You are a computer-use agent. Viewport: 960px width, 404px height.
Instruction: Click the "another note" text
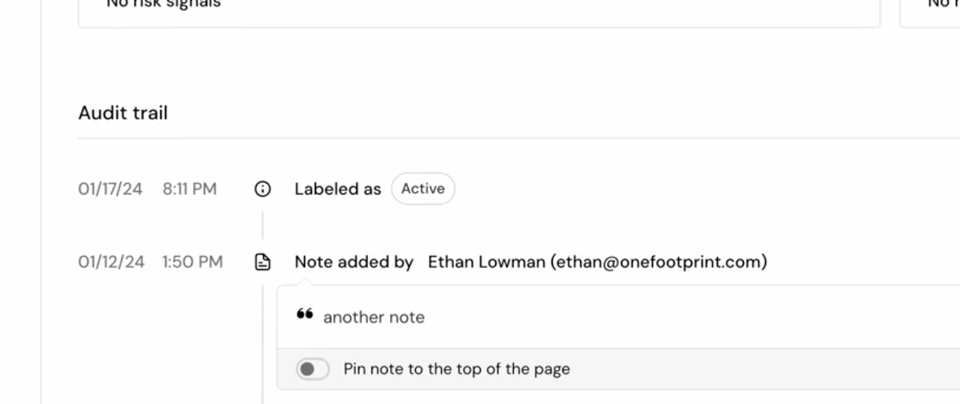(374, 317)
